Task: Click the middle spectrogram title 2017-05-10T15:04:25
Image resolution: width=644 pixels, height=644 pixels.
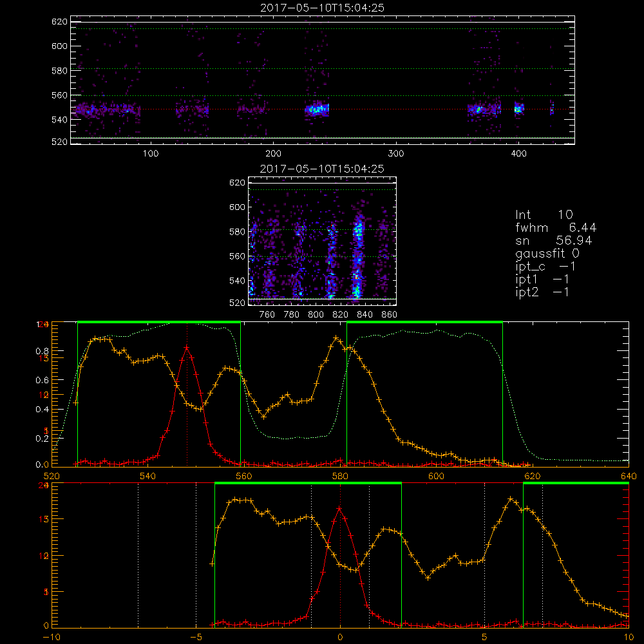Action: tap(323, 169)
